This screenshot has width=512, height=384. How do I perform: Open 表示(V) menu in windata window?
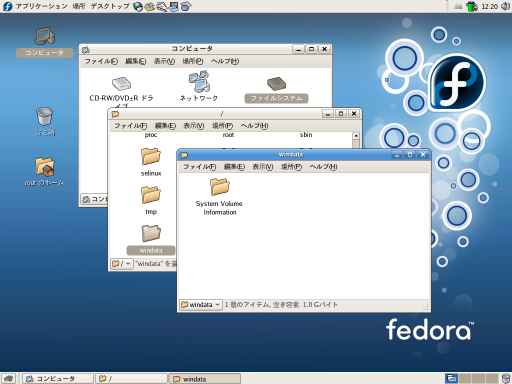[263, 167]
